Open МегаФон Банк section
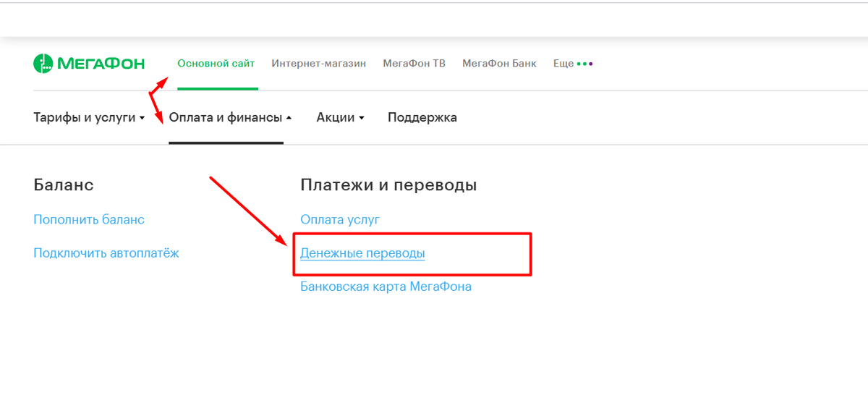This screenshot has width=868, height=403. point(499,64)
